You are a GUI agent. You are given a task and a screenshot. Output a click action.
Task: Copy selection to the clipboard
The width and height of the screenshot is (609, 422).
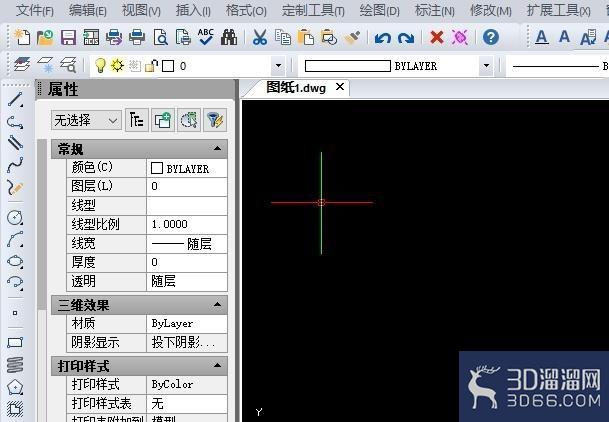coord(282,38)
